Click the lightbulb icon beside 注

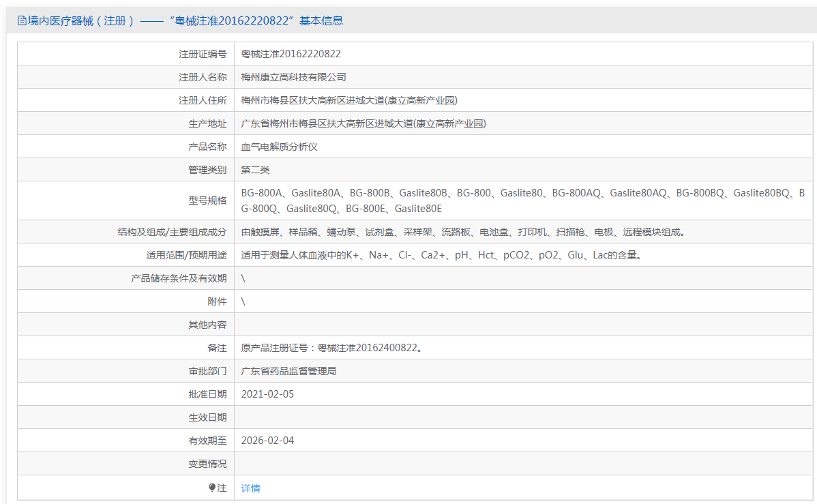click(212, 488)
